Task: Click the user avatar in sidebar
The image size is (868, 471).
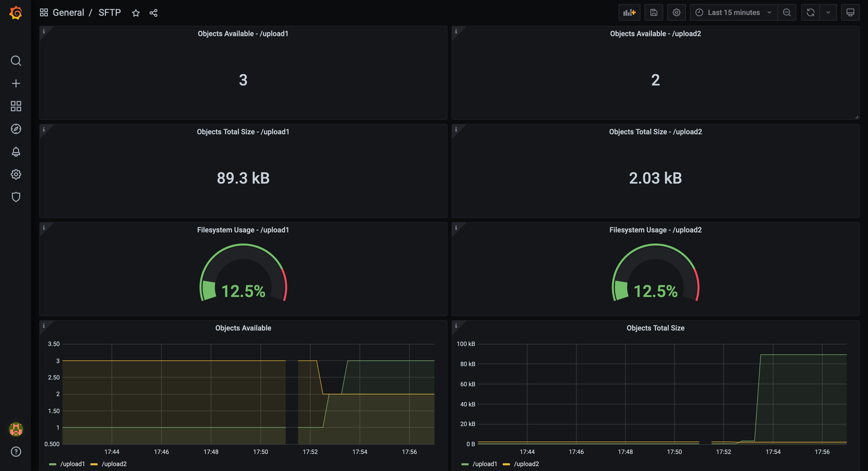Action: tap(16, 429)
